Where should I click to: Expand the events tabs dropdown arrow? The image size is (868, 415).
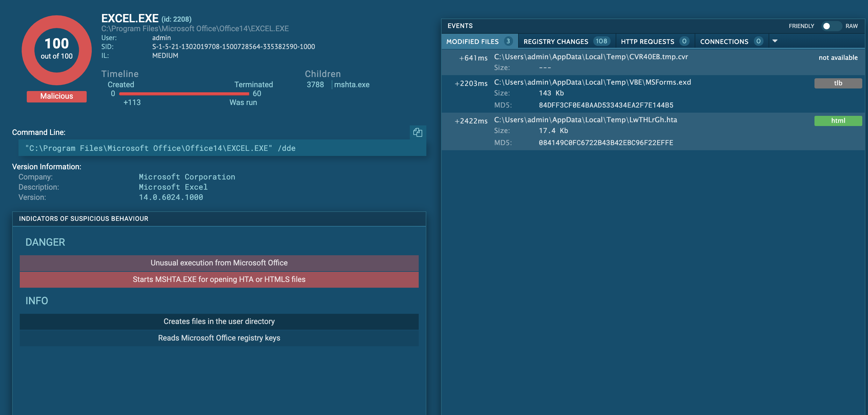coord(775,41)
